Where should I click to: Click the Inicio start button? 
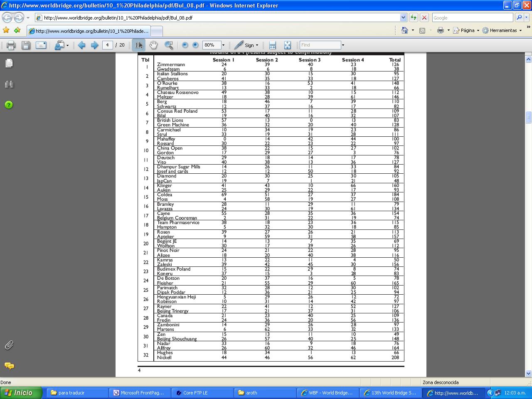[x=22, y=393]
